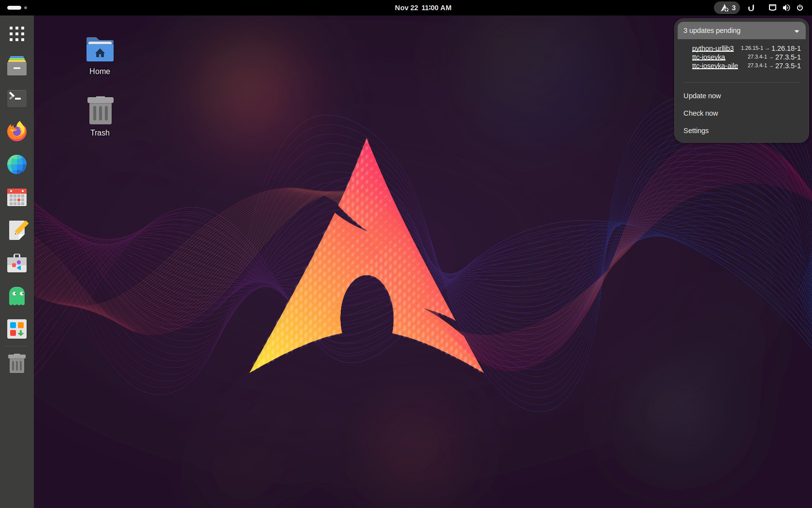Viewport: 812px width, 508px height.
Task: Open the Calendar app in dock
Action: click(x=17, y=197)
